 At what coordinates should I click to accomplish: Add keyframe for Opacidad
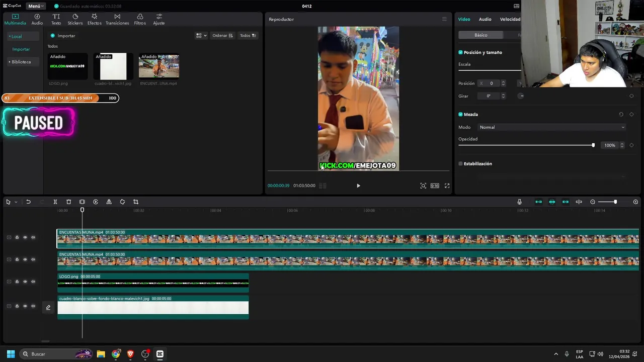pos(631,145)
